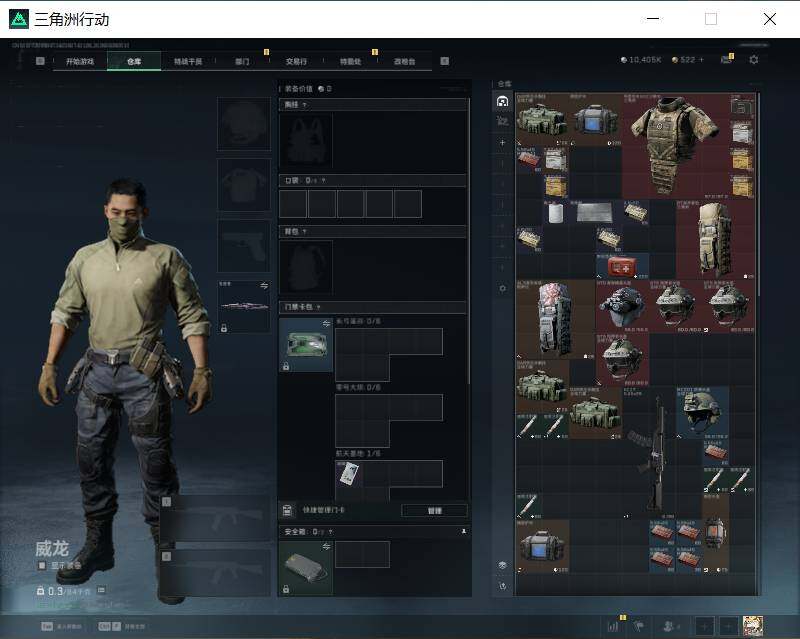Image resolution: width=800 pixels, height=639 pixels.
Task: Select the empty body armor slot
Action: pos(244,185)
